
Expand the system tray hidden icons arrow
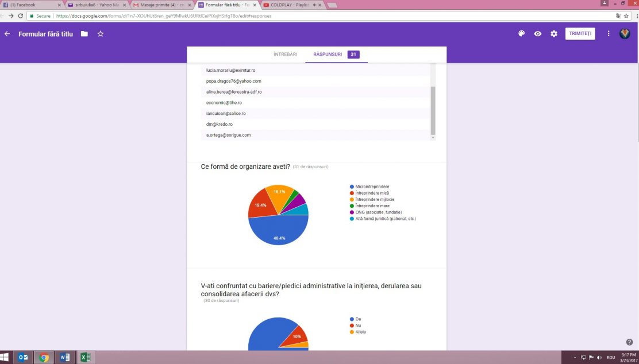coord(575,357)
